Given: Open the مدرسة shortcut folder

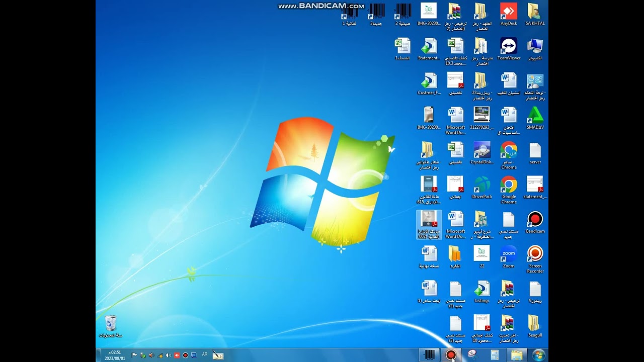Looking at the screenshot, I should click(x=482, y=51).
